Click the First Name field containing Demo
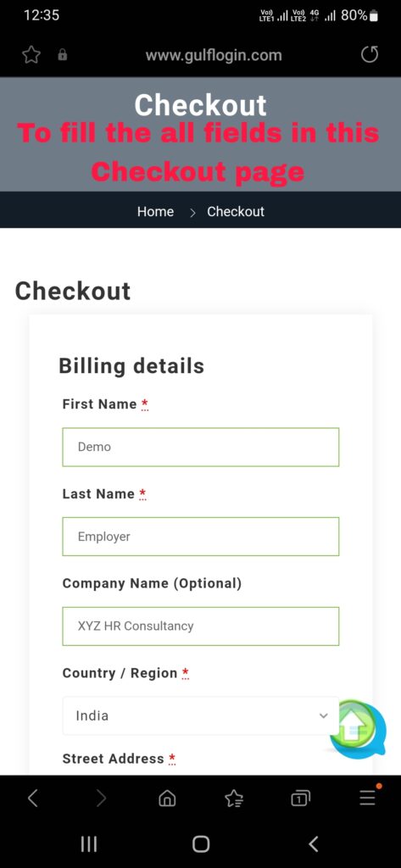This screenshot has width=401, height=868. [x=200, y=447]
